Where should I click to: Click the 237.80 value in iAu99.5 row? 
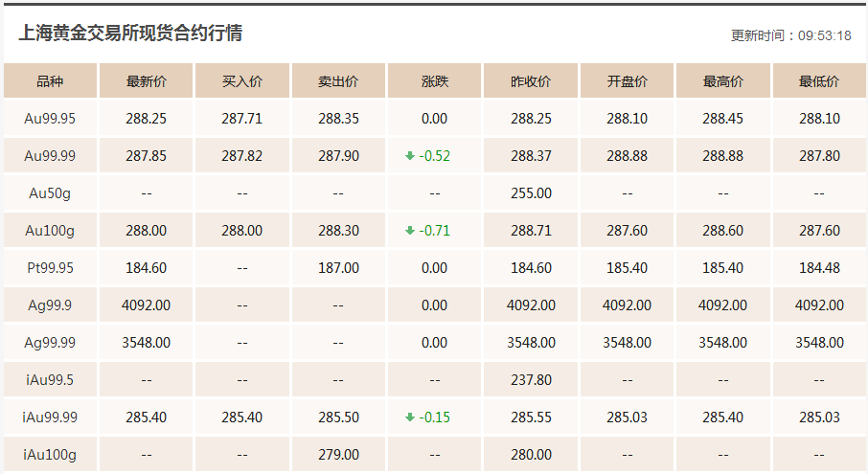[x=531, y=380]
